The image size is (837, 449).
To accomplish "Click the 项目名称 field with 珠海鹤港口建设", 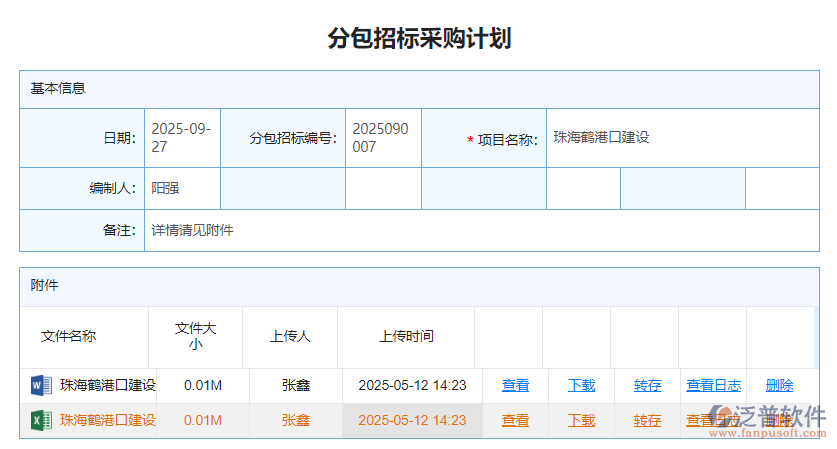I will (682, 138).
